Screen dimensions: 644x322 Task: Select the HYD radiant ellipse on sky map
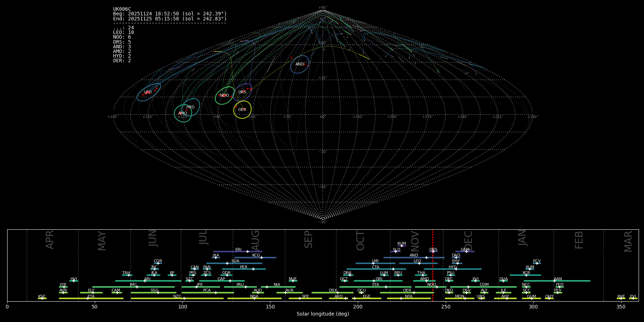(x=191, y=107)
